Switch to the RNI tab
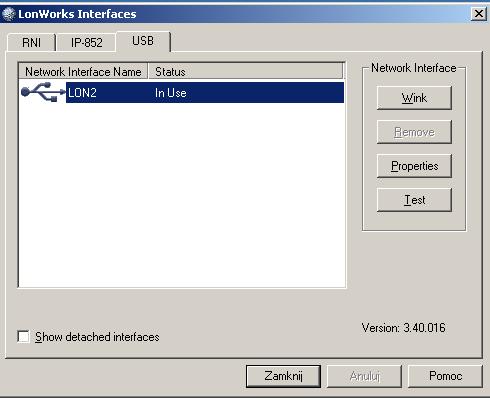The height and width of the screenshot is (400, 490). point(31,42)
